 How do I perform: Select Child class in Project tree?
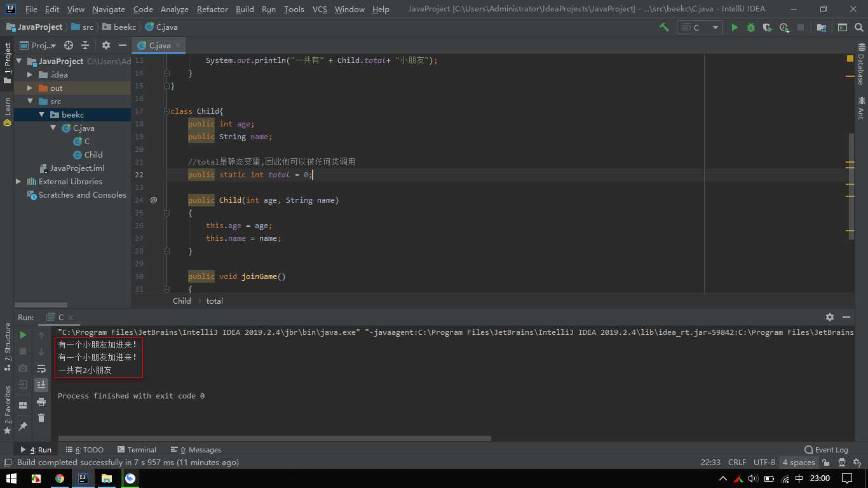pyautogui.click(x=88, y=154)
